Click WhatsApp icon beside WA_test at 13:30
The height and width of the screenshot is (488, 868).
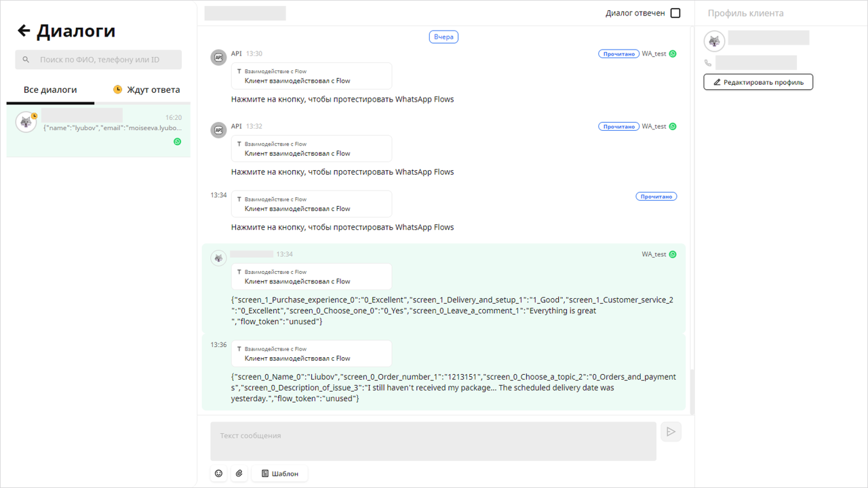tap(673, 54)
